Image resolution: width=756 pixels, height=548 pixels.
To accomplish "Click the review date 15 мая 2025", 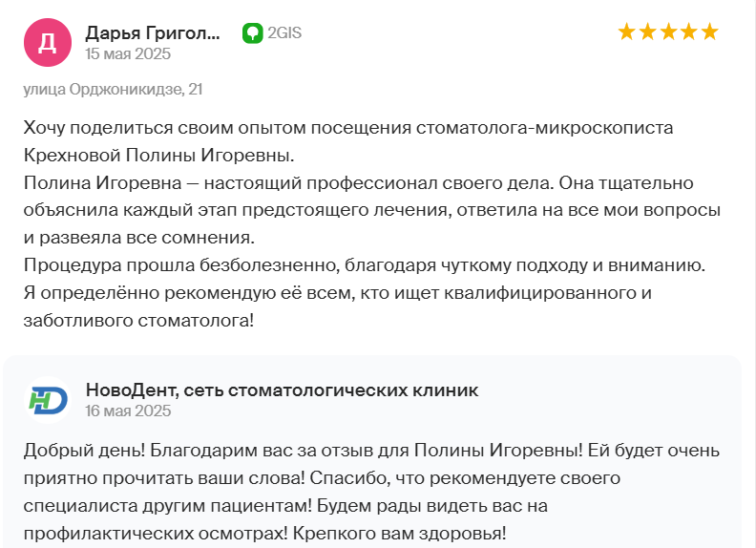I will coord(128,53).
